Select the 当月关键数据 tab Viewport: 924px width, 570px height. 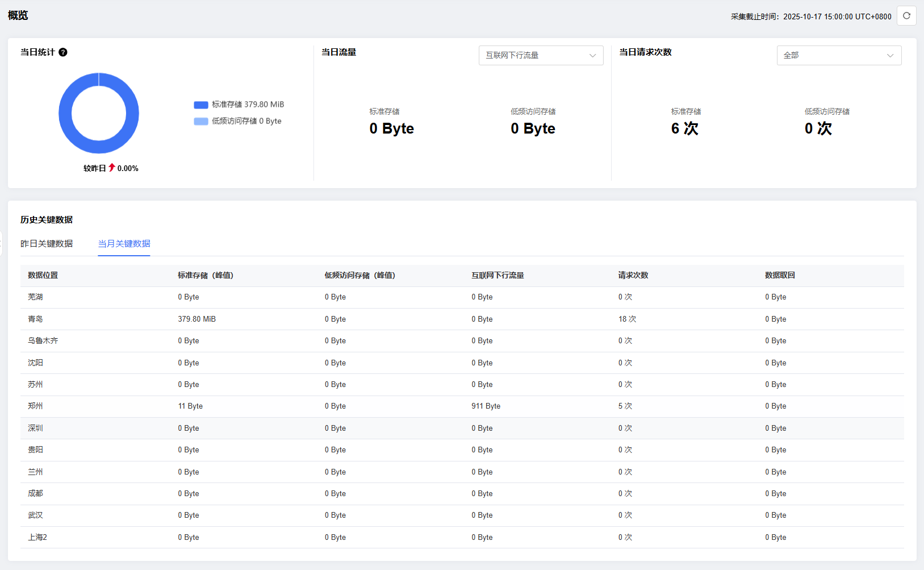[124, 244]
